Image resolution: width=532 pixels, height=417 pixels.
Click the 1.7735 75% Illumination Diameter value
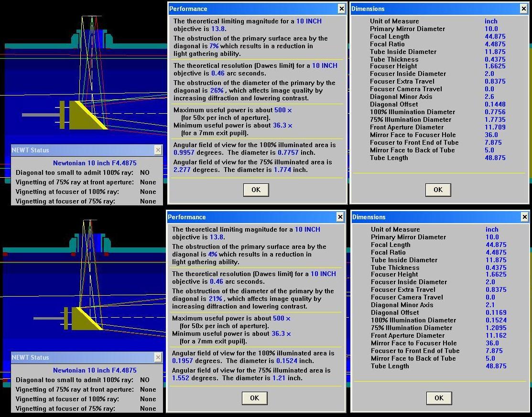point(495,119)
